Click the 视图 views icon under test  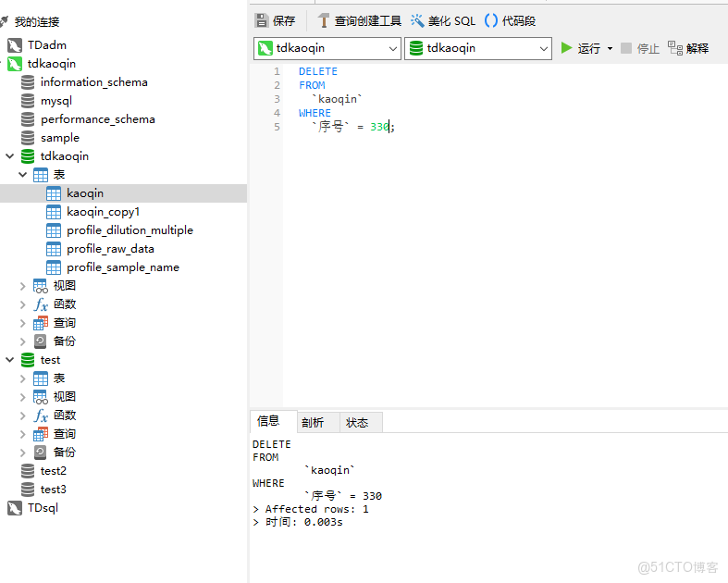(41, 397)
